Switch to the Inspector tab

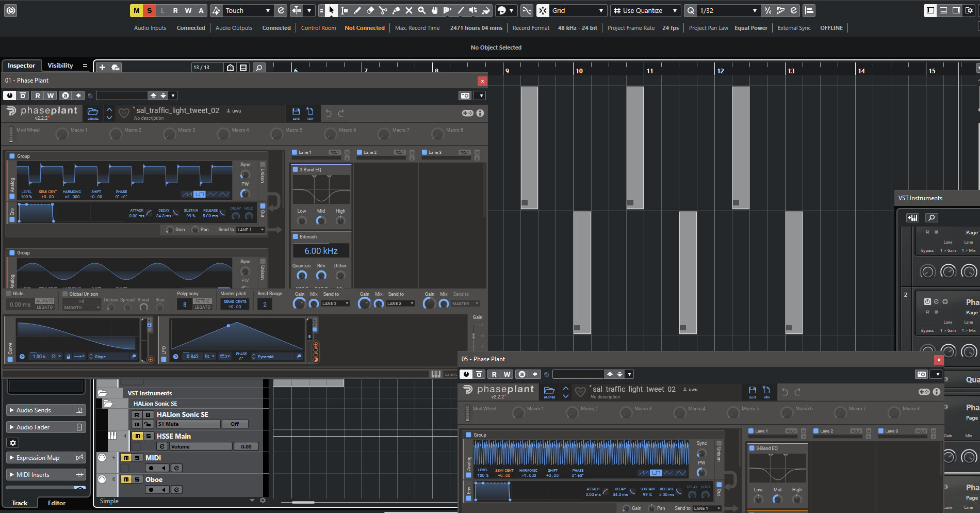21,66
